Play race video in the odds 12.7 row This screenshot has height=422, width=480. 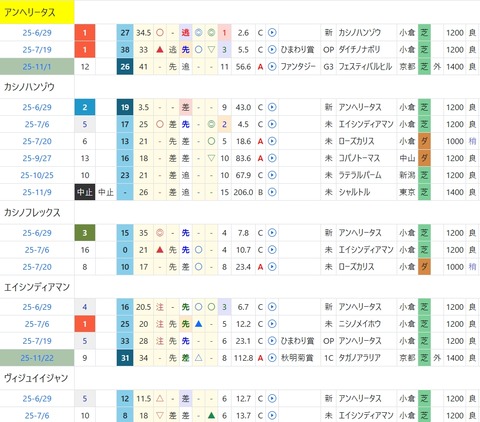tap(272, 399)
